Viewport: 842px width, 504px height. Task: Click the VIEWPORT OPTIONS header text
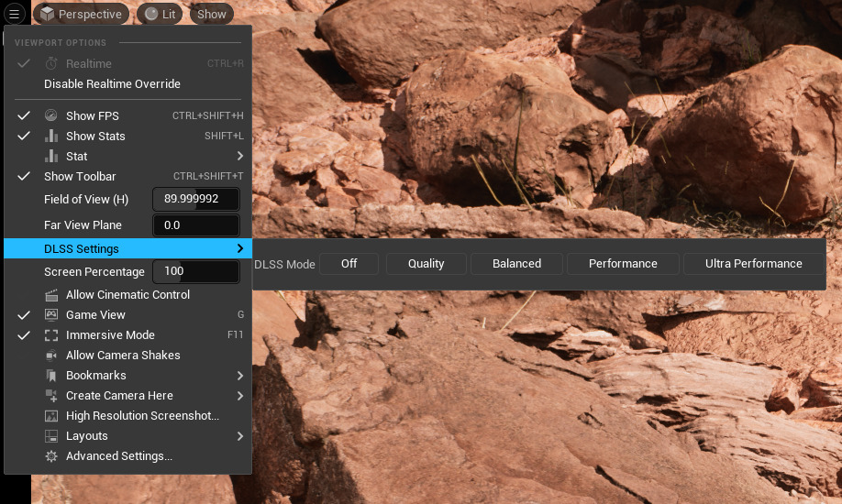[61, 43]
